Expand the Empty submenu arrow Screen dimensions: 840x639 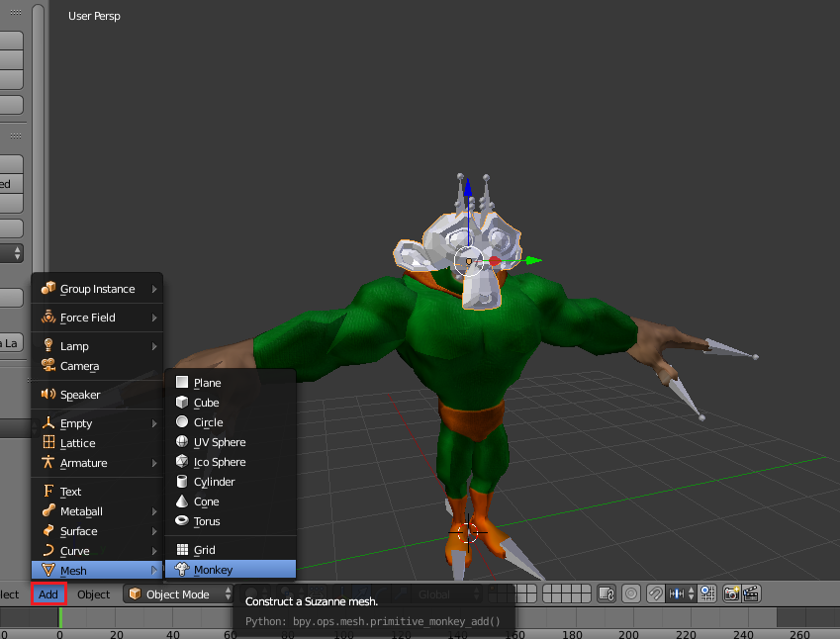click(x=154, y=423)
